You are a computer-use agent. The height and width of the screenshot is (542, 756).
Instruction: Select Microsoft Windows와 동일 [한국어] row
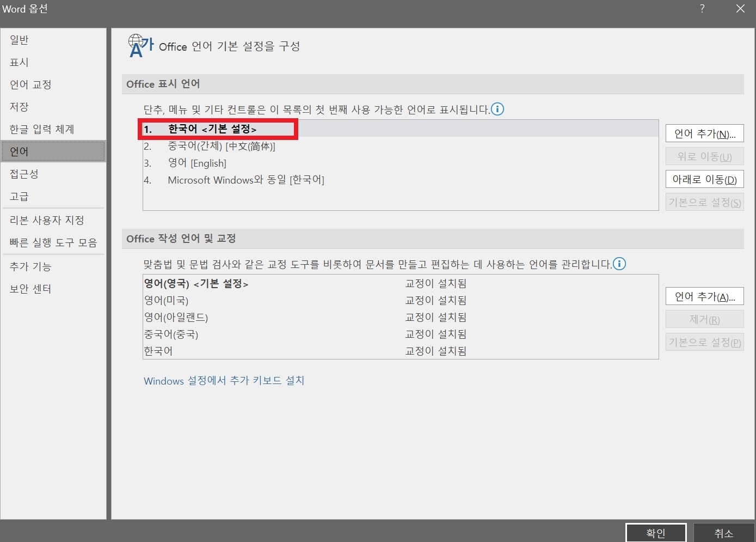pyautogui.click(x=401, y=180)
